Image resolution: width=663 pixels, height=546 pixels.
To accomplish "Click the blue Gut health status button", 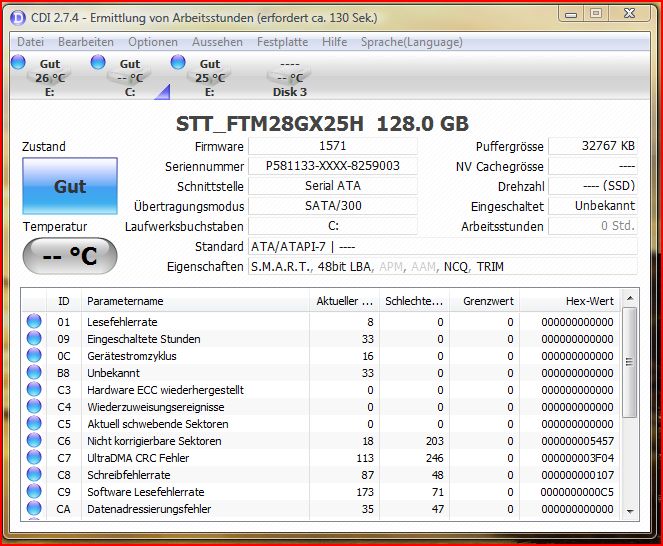I will (x=70, y=186).
